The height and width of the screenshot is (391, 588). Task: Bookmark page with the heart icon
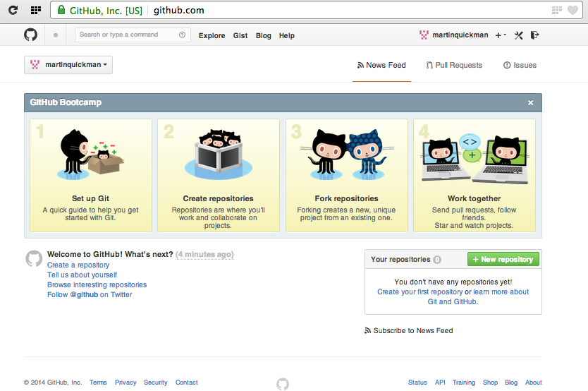click(x=572, y=10)
